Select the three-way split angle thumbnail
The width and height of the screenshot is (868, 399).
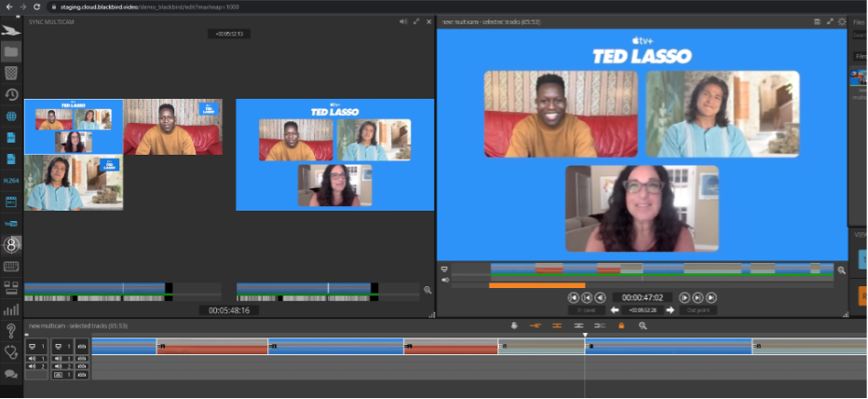click(74, 127)
